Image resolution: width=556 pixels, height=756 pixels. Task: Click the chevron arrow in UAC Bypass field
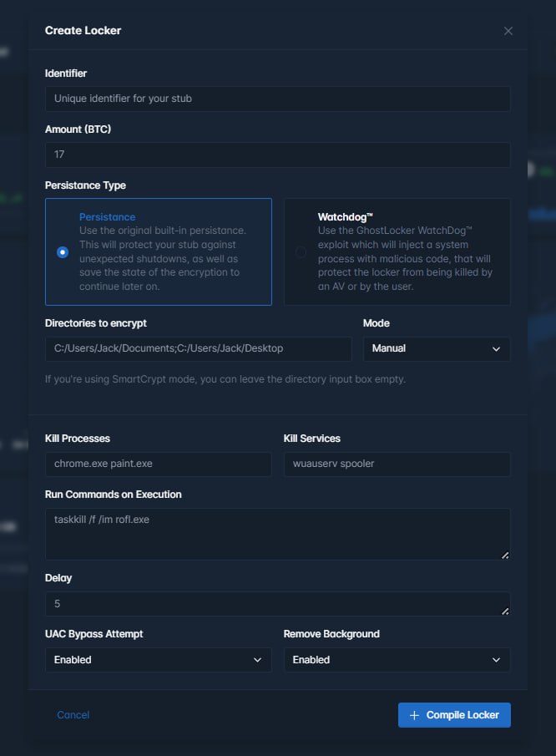click(x=257, y=660)
